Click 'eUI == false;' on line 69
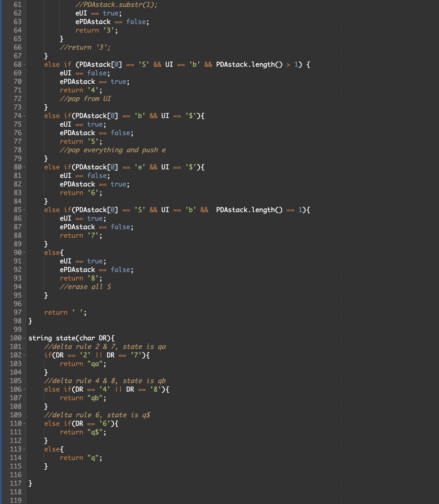 pyautogui.click(x=85, y=73)
